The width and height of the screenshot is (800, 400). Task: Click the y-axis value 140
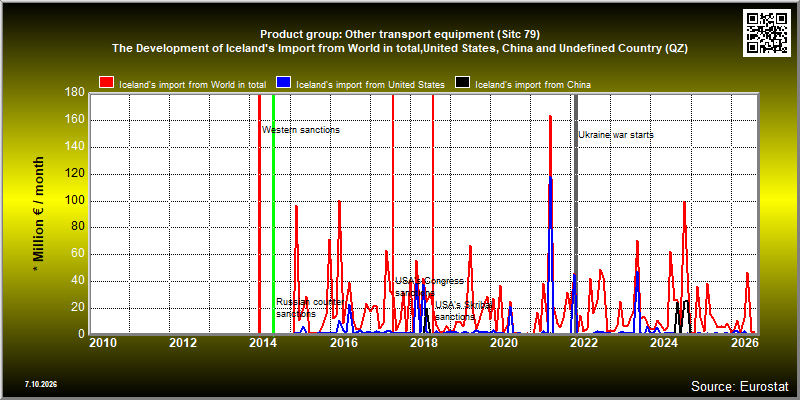tap(74, 147)
